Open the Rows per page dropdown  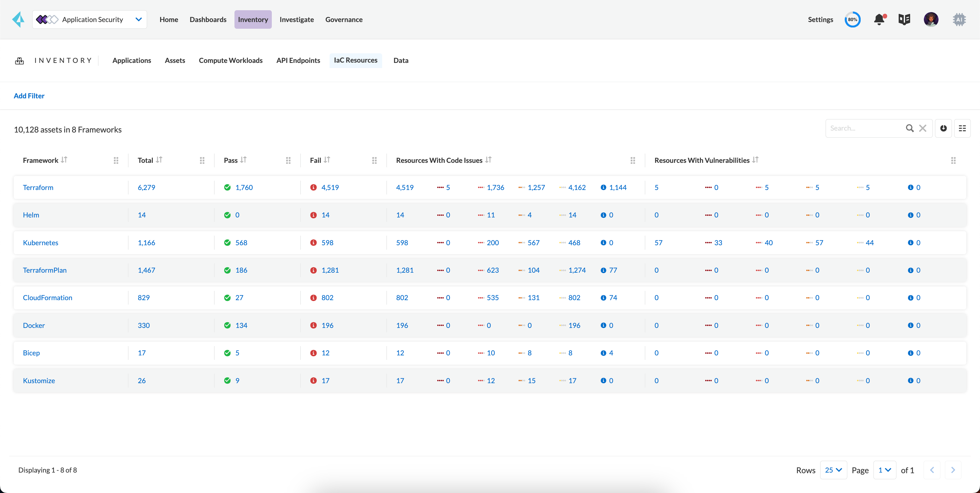834,470
